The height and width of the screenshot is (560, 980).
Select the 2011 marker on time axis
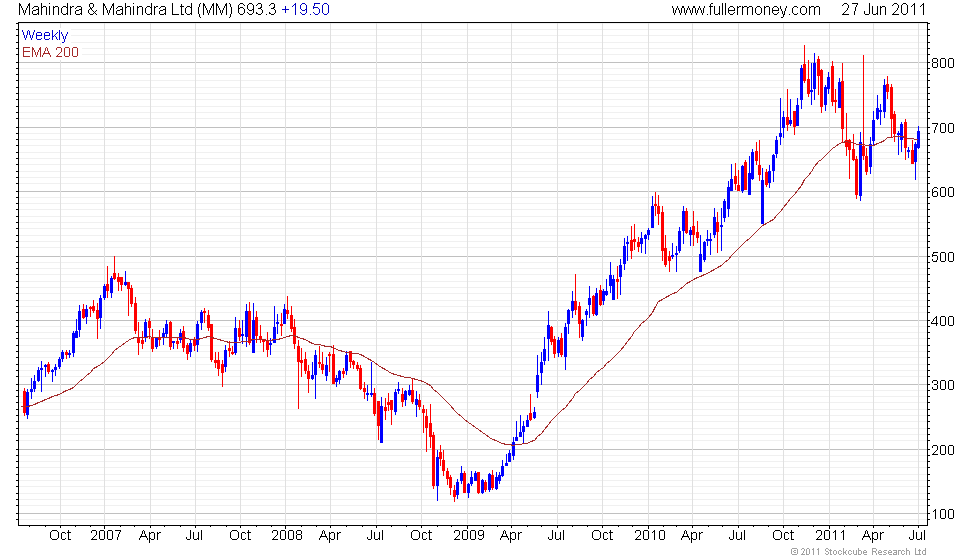tap(830, 535)
